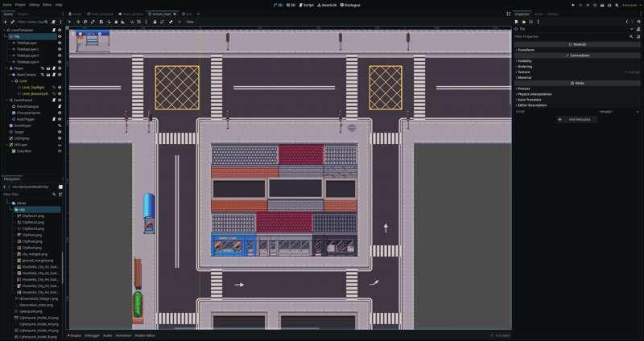Click the script icon on AutoTrigger row
The height and width of the screenshot is (341, 644).
tap(54, 119)
